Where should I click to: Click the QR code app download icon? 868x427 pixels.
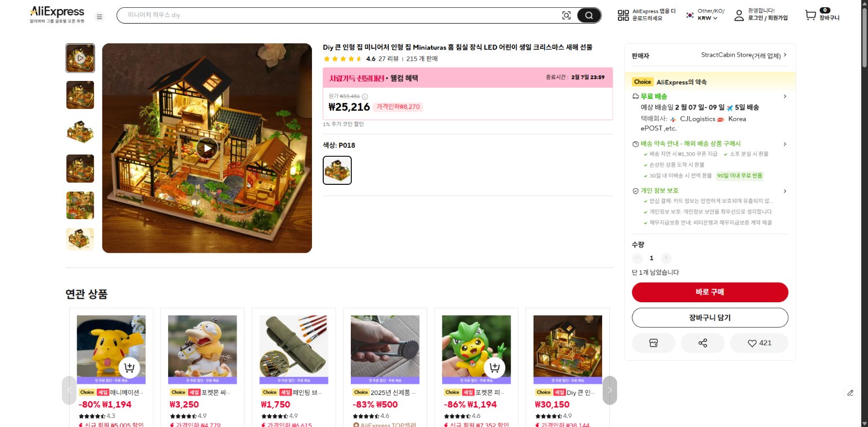(x=623, y=16)
